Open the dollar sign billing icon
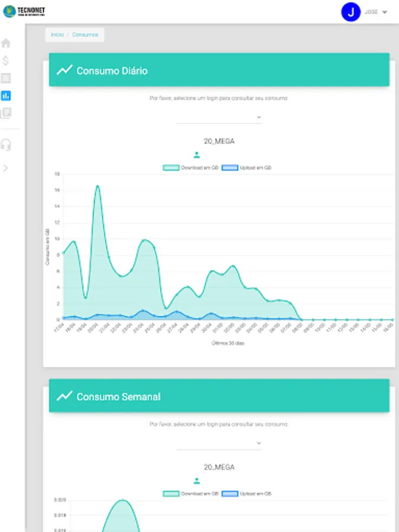Screen dimensions: 399x532 [5, 61]
